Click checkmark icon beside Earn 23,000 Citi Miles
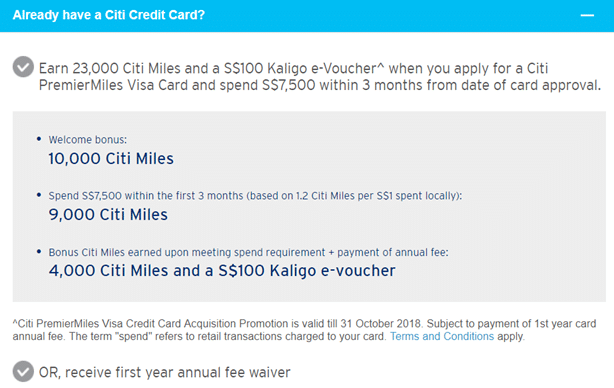The width and height of the screenshot is (614, 388). (x=23, y=67)
